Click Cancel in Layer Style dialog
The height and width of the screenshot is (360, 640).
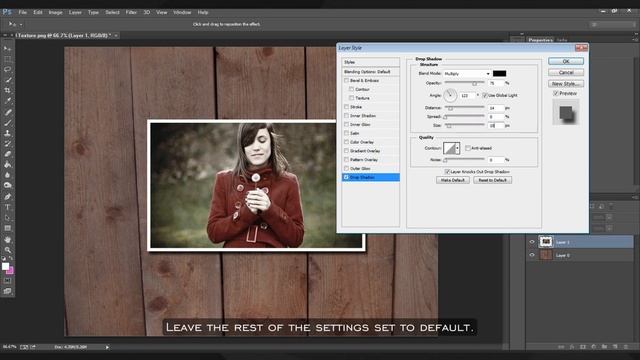[566, 72]
